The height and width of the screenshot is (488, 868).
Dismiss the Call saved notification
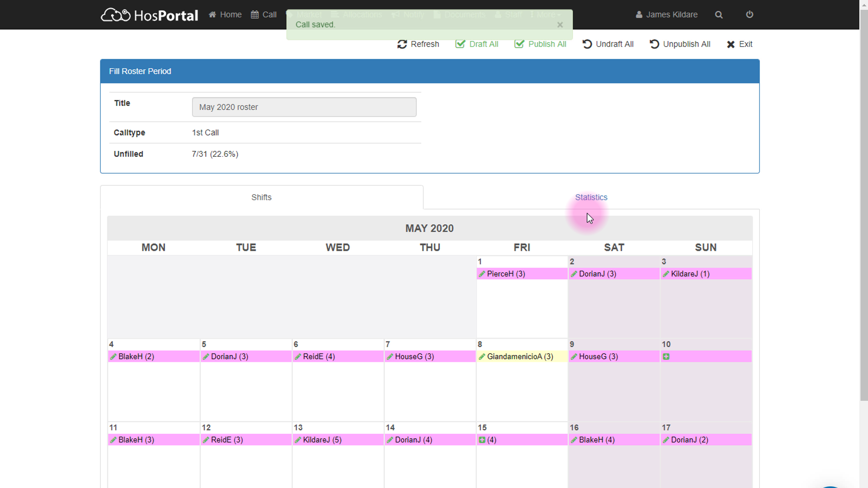click(x=560, y=25)
